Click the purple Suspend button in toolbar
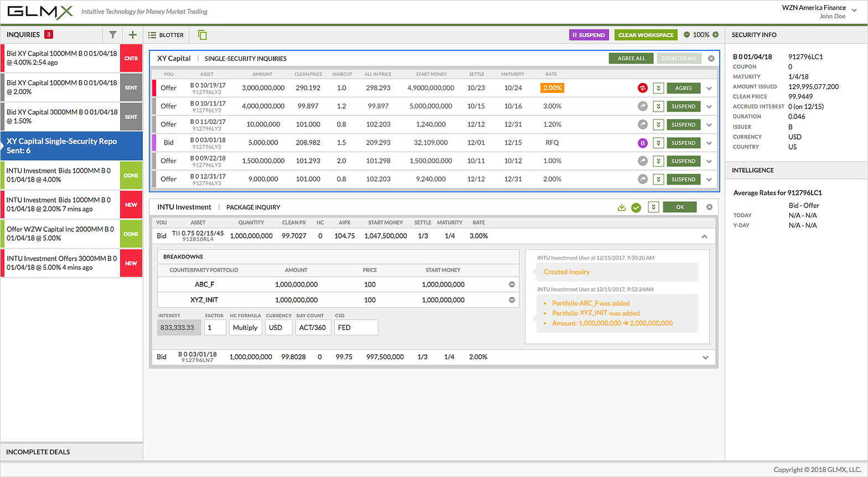 589,35
